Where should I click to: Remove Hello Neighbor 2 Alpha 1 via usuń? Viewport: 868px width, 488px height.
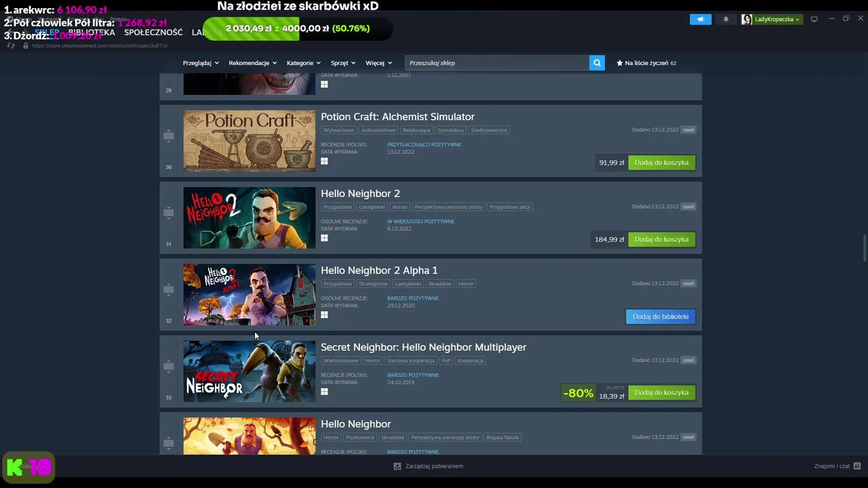point(688,283)
